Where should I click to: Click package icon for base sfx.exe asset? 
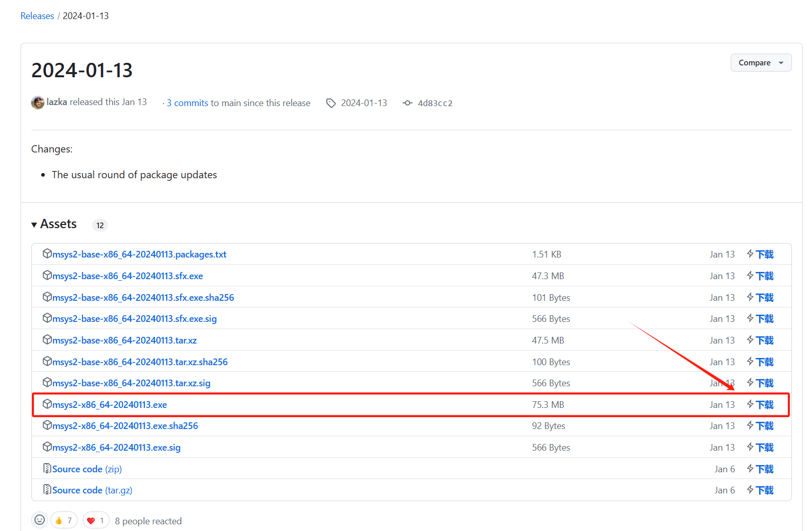click(x=47, y=275)
